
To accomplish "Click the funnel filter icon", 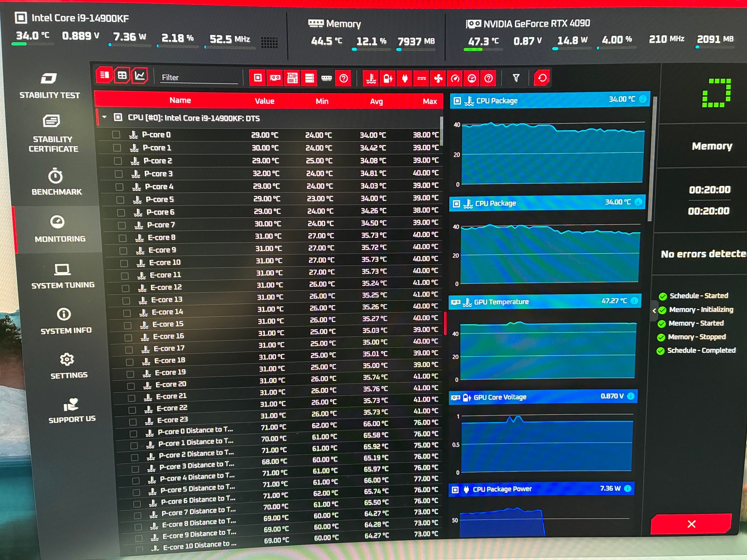I will pos(516,78).
